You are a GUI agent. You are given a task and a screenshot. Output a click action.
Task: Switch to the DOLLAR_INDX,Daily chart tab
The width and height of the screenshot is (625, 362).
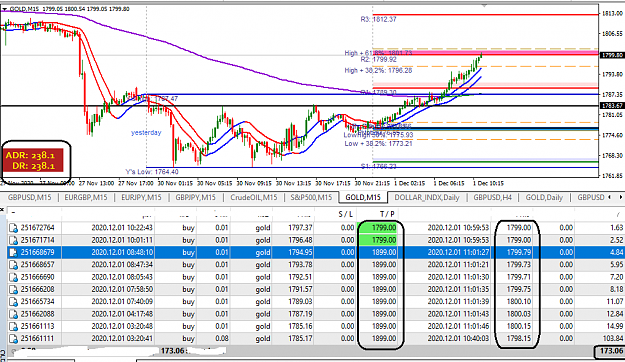pyautogui.click(x=427, y=197)
